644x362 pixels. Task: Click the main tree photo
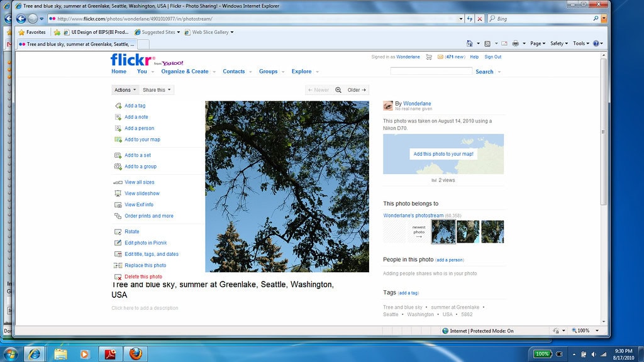pyautogui.click(x=287, y=187)
